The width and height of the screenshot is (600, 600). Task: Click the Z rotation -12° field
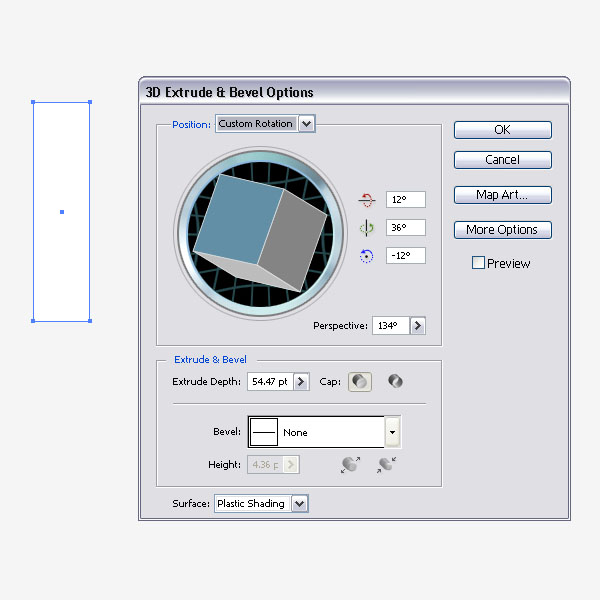coord(406,255)
